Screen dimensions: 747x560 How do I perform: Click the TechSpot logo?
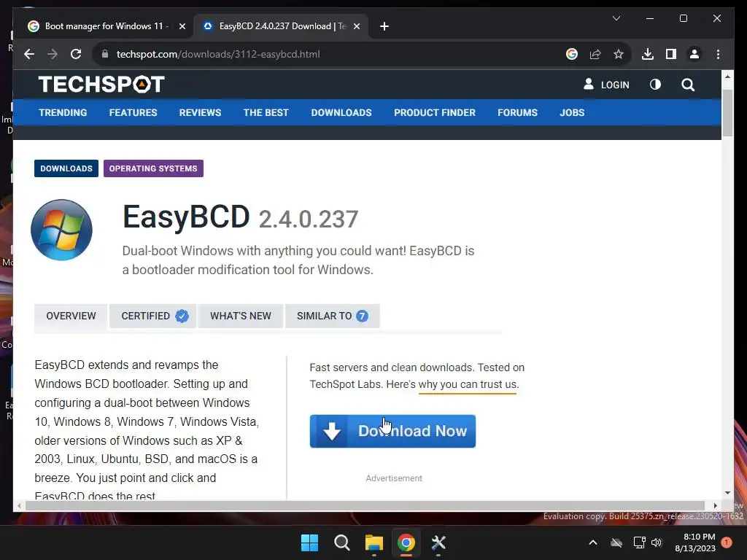click(x=101, y=85)
